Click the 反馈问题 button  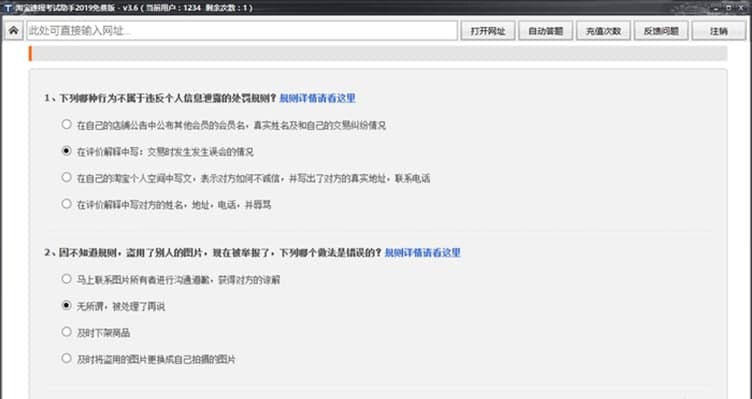pos(661,31)
